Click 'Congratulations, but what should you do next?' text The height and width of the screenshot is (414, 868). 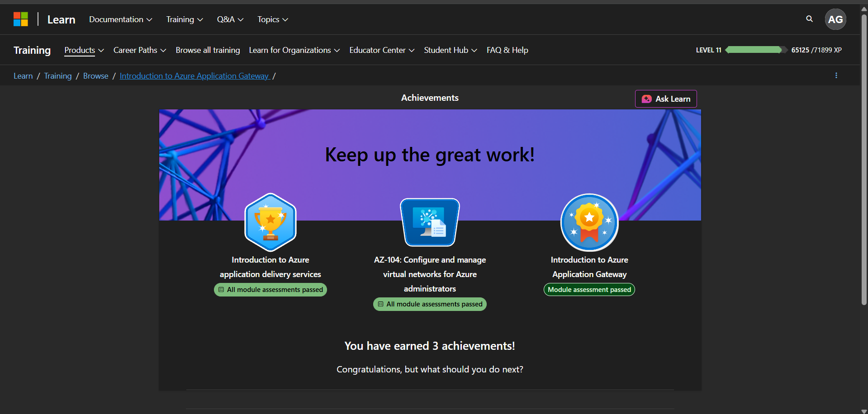[x=430, y=369]
